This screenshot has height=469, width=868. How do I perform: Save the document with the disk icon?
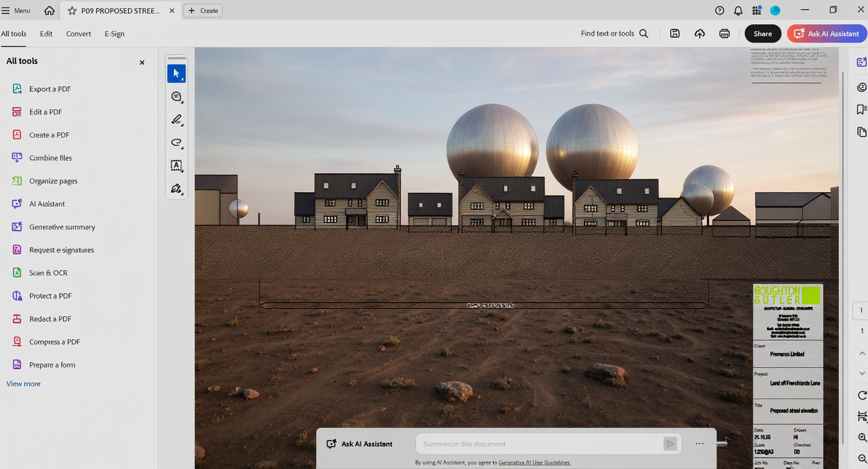[x=675, y=34]
